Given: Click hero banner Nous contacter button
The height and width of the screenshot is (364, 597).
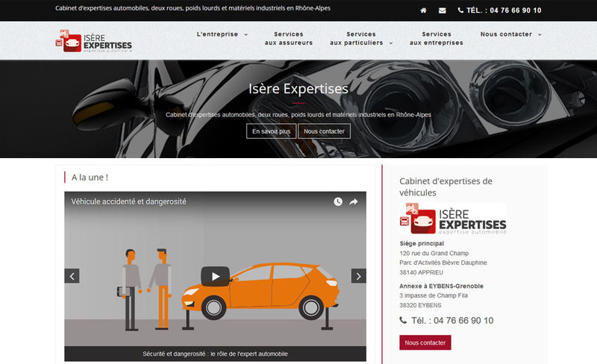Looking at the screenshot, I should tap(324, 131).
